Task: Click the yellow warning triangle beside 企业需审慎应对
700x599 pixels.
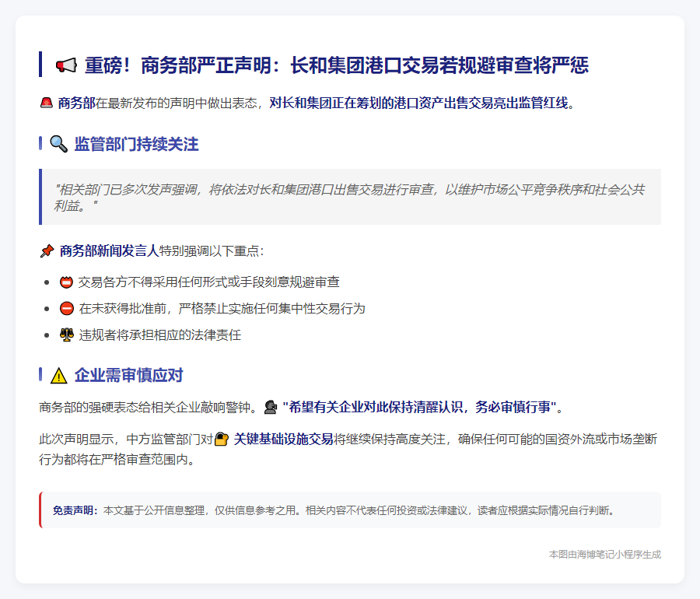Action: tap(58, 376)
